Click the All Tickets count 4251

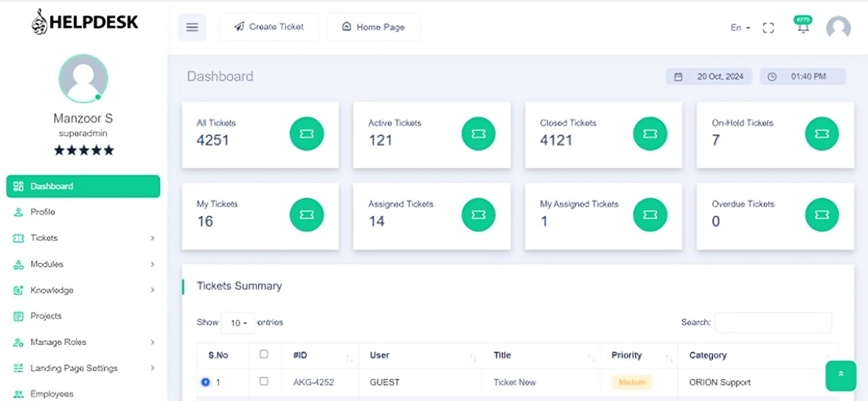pyautogui.click(x=212, y=141)
